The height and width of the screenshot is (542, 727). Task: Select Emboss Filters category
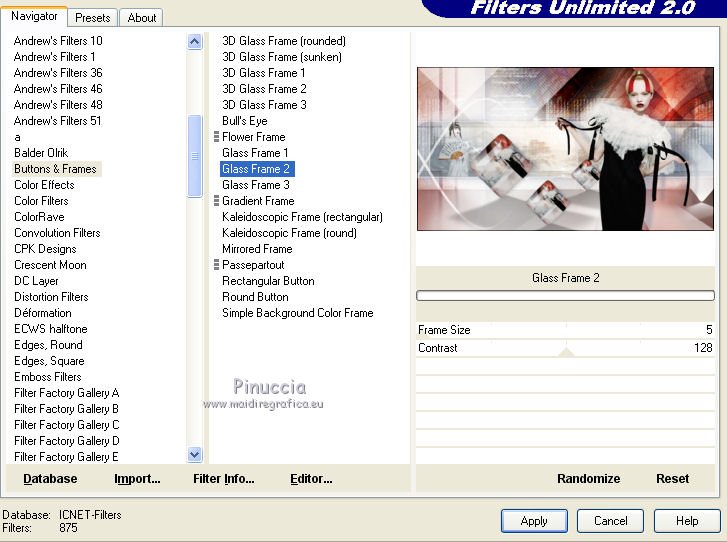coord(48,377)
